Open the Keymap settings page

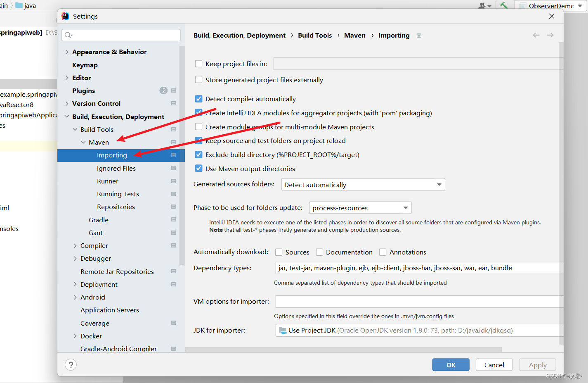[x=85, y=65]
